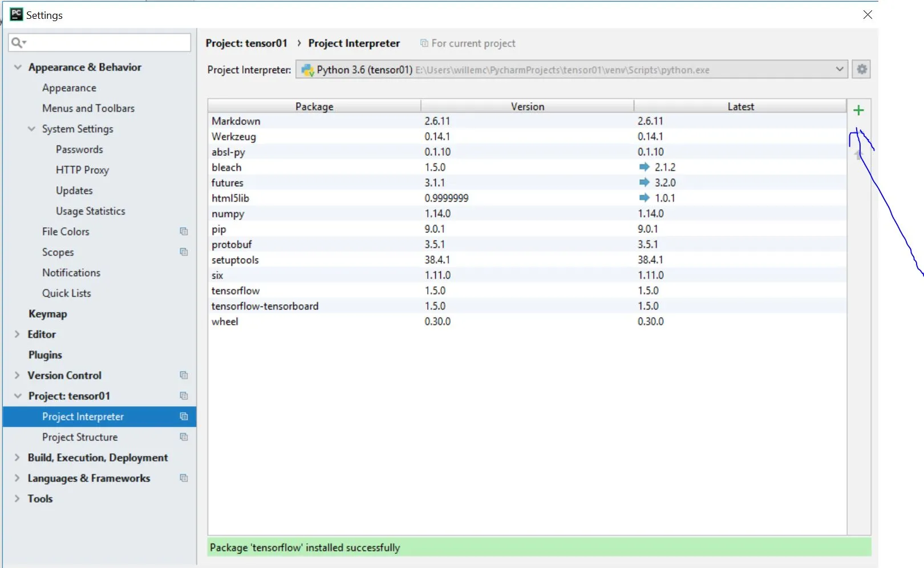Open the Keymap settings
Screen dimensions: 924x568
click(48, 314)
